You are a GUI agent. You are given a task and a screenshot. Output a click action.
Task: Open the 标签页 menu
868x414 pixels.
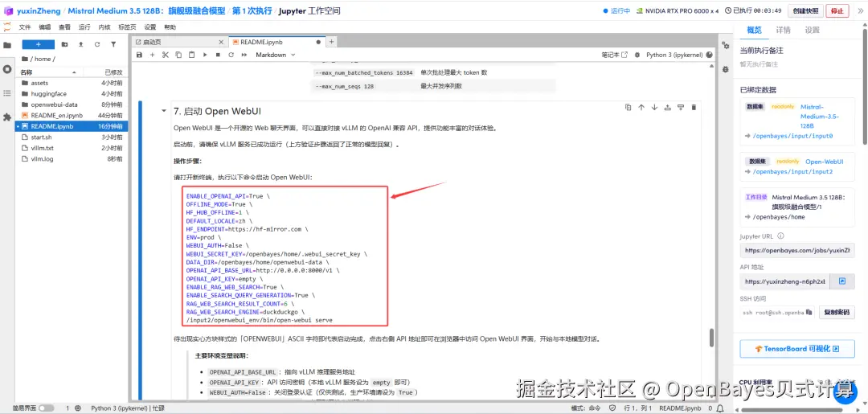pos(127,27)
